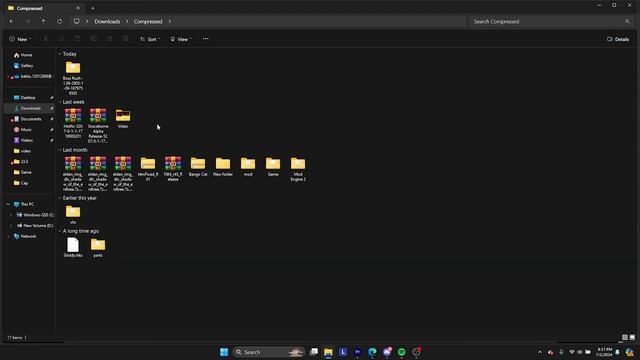Select the Game folder in Last month
Screen dimensions: 640x360
click(273, 167)
